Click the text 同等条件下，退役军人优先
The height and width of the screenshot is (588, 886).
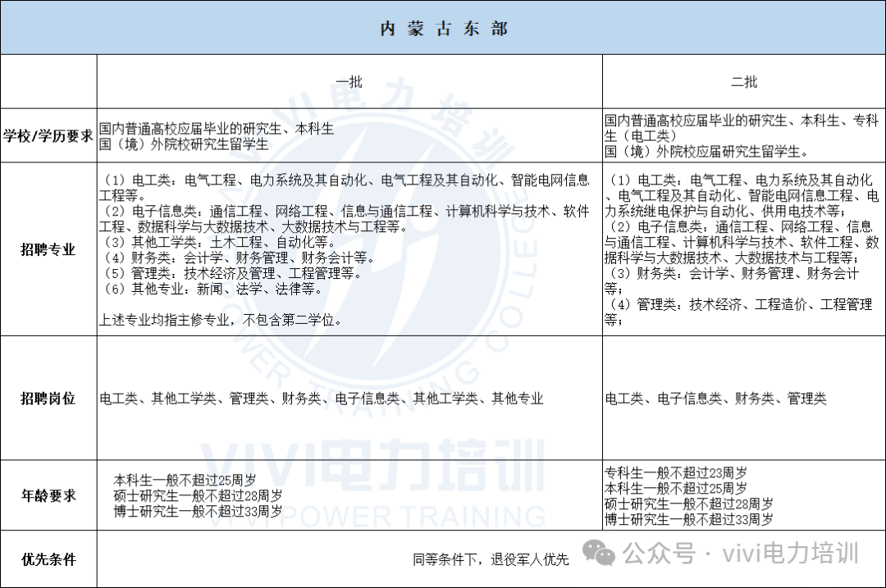491,559
